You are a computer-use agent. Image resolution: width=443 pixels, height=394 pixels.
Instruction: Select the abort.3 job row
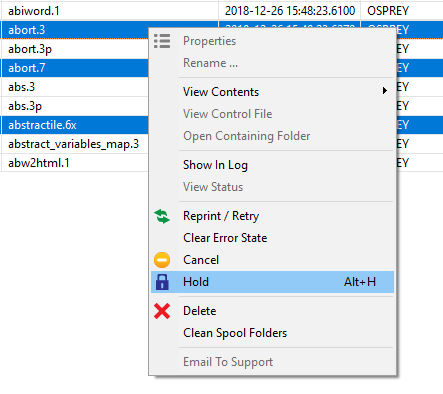(74, 30)
